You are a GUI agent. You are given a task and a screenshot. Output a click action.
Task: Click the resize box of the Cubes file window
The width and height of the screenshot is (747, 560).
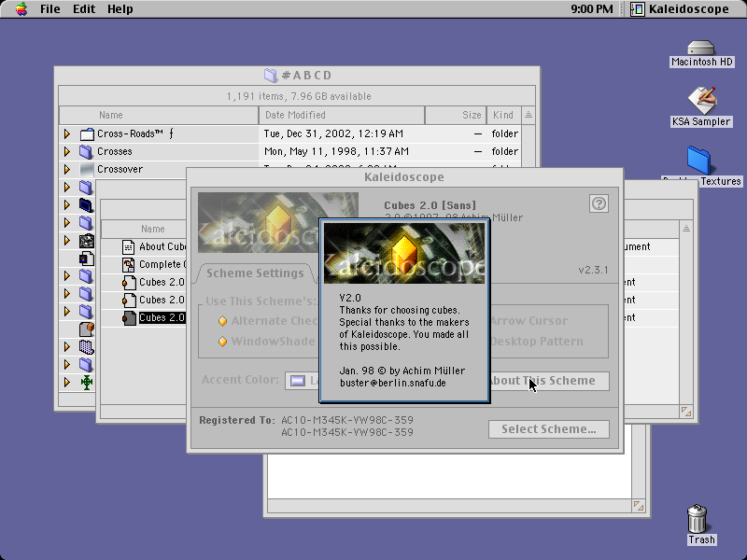(x=686, y=412)
